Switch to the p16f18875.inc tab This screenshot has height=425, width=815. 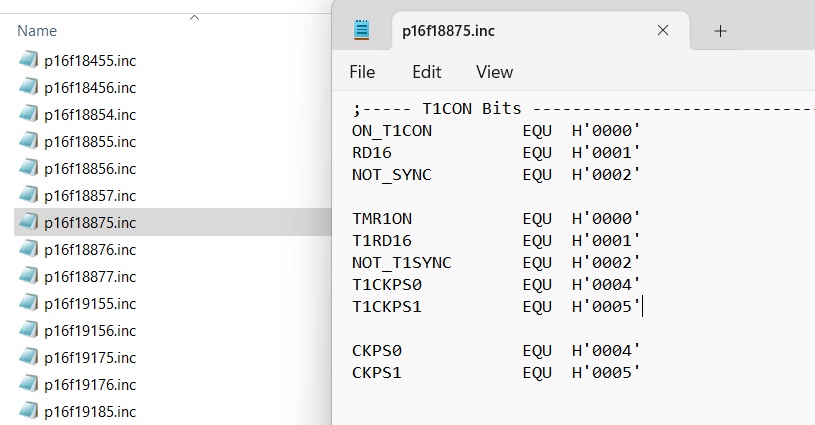(448, 31)
